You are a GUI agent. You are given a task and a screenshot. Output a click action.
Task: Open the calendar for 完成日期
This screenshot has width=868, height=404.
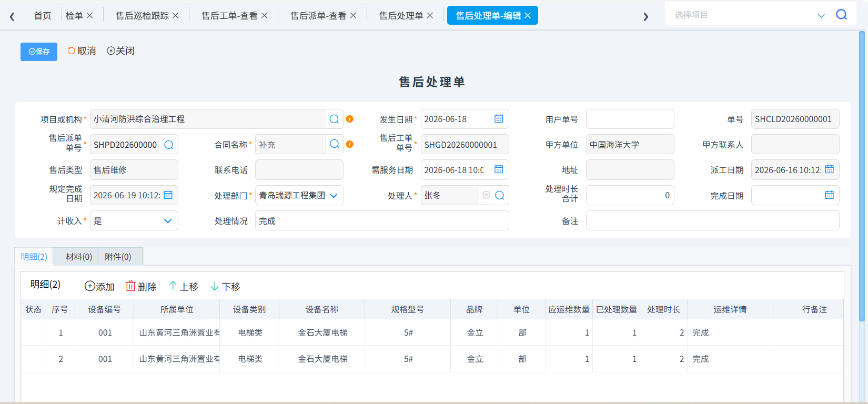pyautogui.click(x=830, y=195)
